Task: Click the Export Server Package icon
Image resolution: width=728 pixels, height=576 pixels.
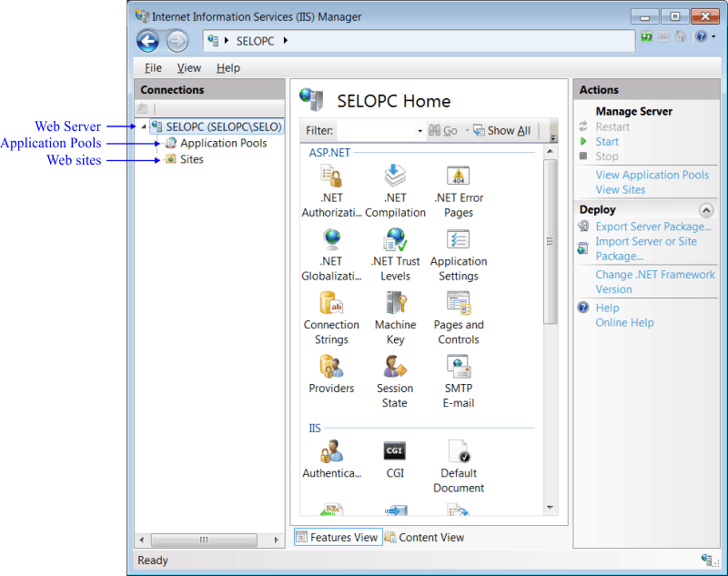Action: [583, 226]
